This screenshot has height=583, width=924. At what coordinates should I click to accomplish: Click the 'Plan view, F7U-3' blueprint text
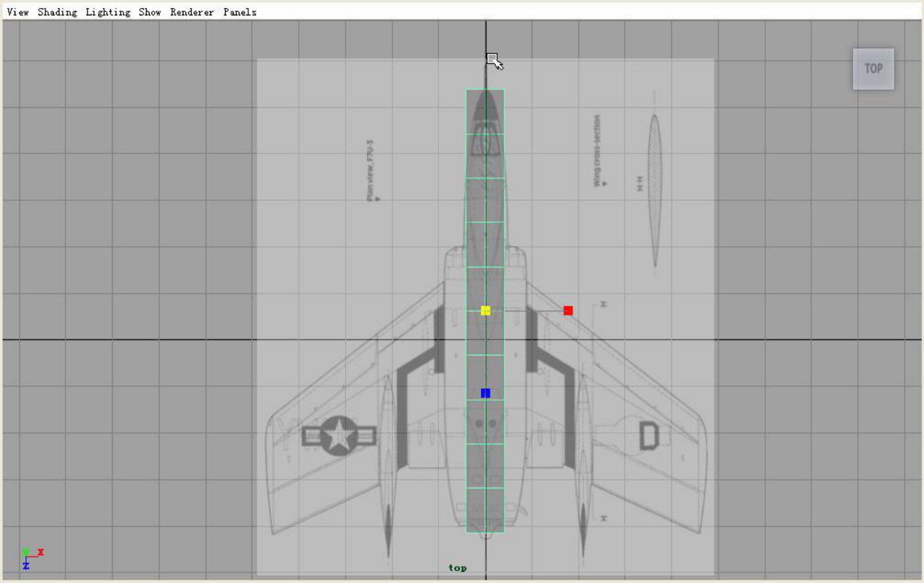371,170
